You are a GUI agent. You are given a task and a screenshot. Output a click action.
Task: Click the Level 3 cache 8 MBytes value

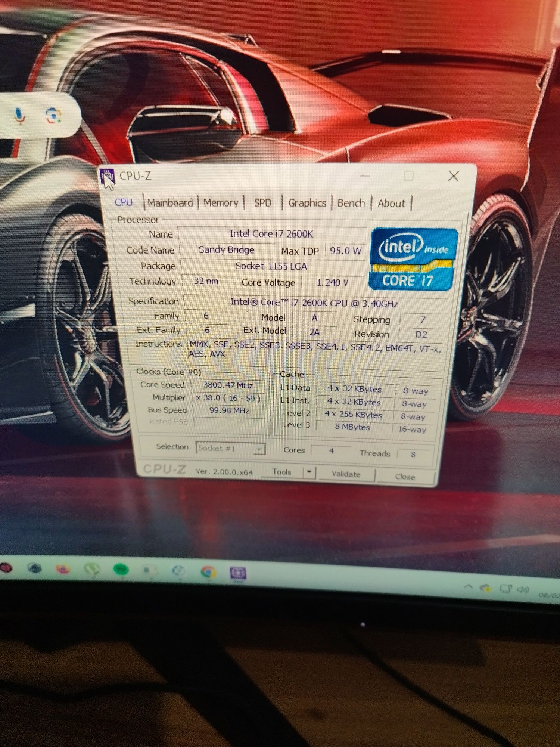(352, 427)
